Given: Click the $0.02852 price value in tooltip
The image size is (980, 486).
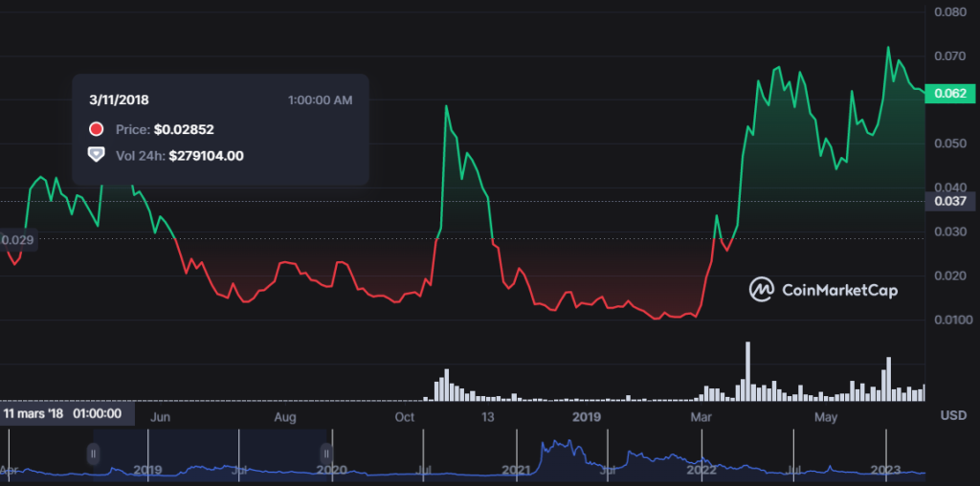Looking at the screenshot, I should [x=184, y=130].
